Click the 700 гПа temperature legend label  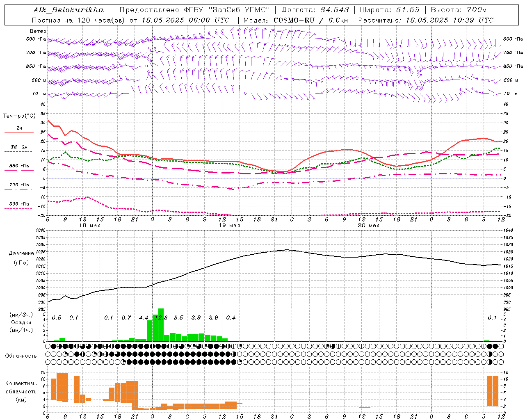(19, 185)
